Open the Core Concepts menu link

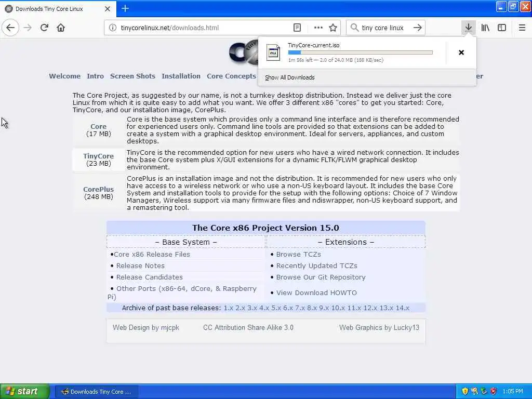click(231, 76)
